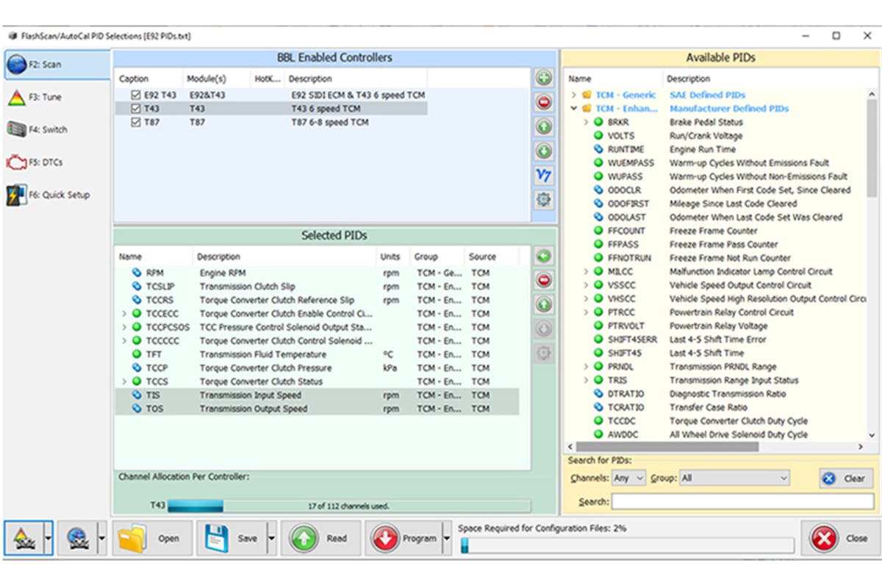Open the Group filter dropdown
Image resolution: width=882 pixels, height=588 pixels.
pos(734,478)
